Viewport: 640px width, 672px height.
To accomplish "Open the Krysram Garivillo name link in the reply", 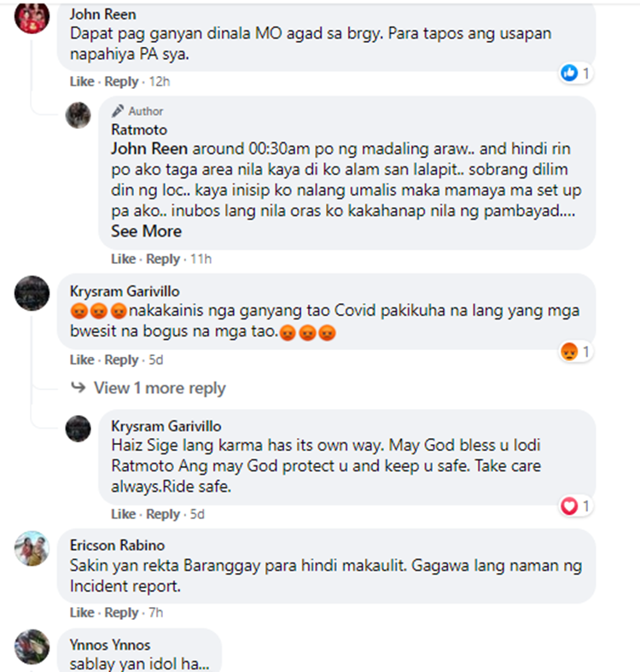I will 166,426.
